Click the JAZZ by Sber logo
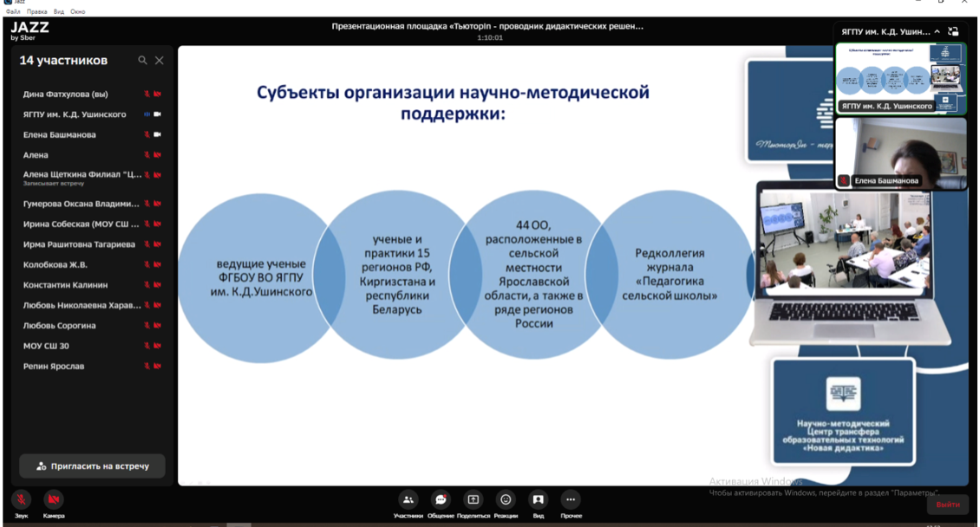The height and width of the screenshot is (527, 980). [29, 30]
